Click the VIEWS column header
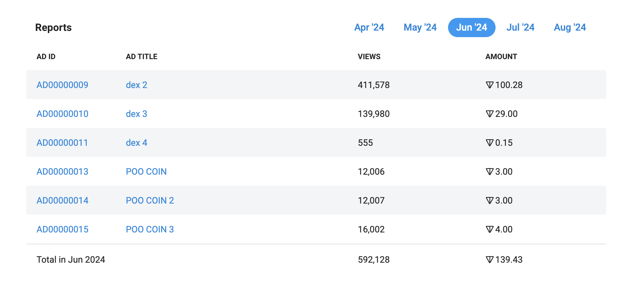Screen dimensions: 644x284 pyautogui.click(x=369, y=57)
